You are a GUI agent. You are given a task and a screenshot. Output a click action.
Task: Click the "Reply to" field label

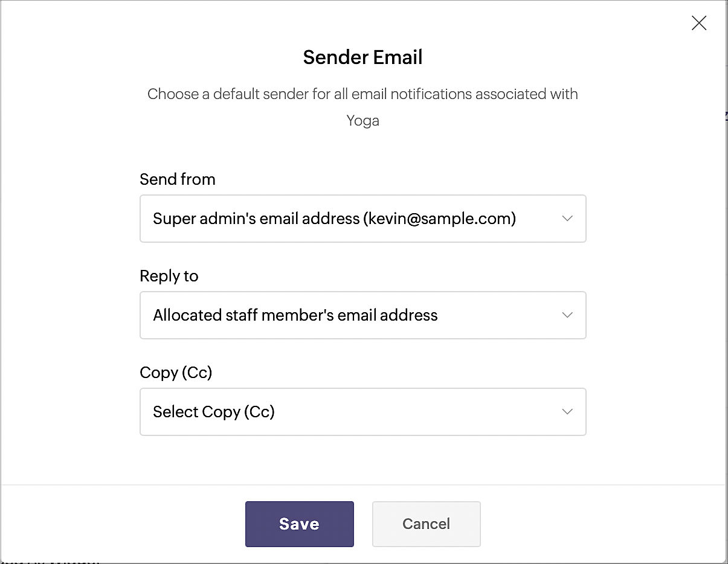(169, 276)
